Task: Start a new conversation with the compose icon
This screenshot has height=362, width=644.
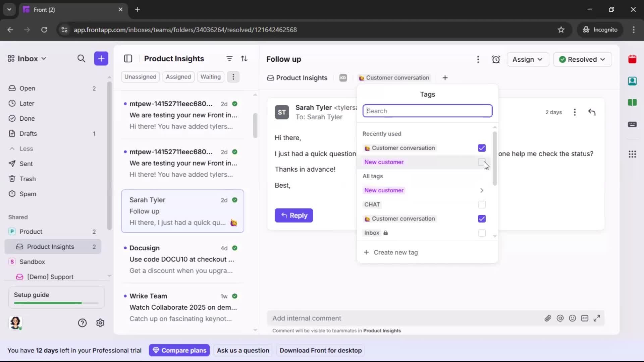Action: pyautogui.click(x=101, y=59)
